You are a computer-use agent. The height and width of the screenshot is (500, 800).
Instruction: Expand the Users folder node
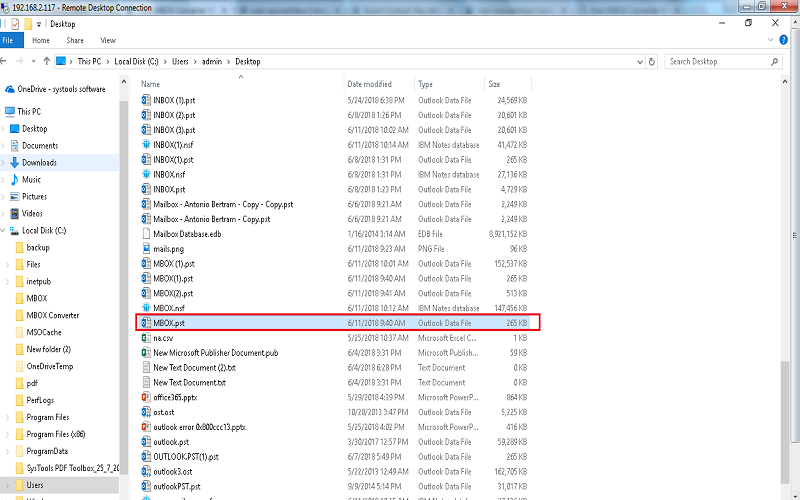pyautogui.click(x=7, y=485)
